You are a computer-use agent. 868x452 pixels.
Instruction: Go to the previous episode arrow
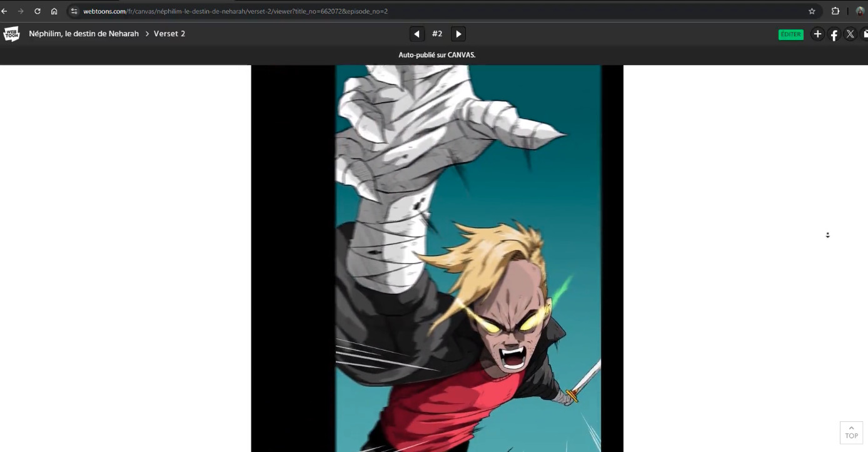coord(417,34)
